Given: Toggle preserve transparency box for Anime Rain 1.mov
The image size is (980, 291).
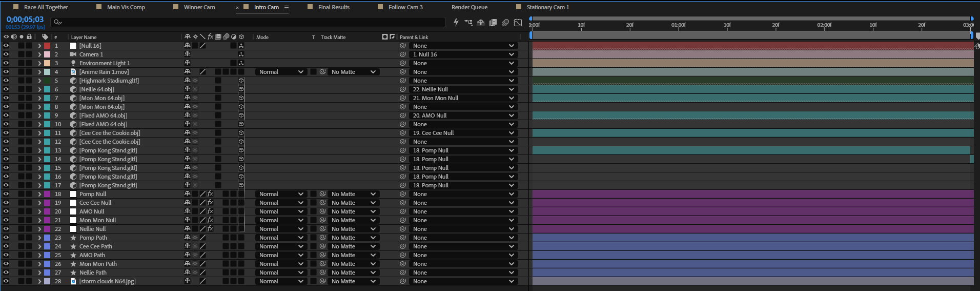Looking at the screenshot, I should point(313,72).
